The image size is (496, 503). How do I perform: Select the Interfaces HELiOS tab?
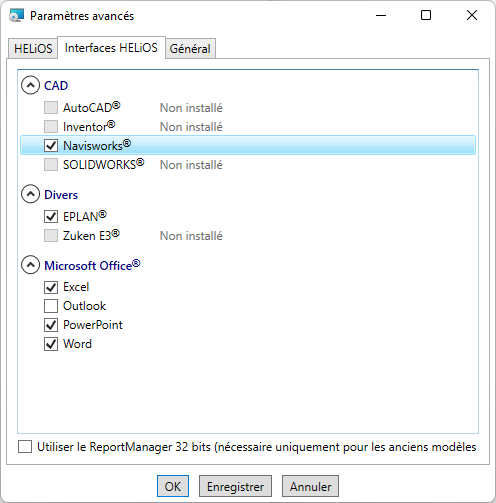pos(111,48)
